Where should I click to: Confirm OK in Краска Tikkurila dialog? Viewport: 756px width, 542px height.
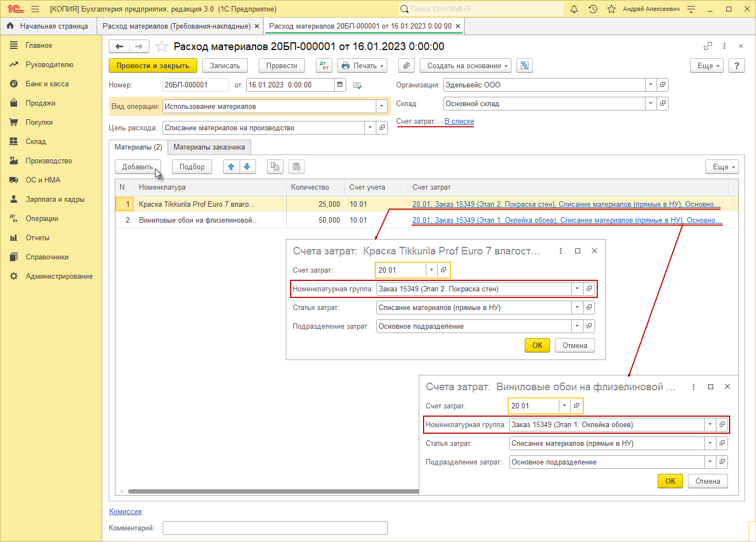[x=537, y=345]
